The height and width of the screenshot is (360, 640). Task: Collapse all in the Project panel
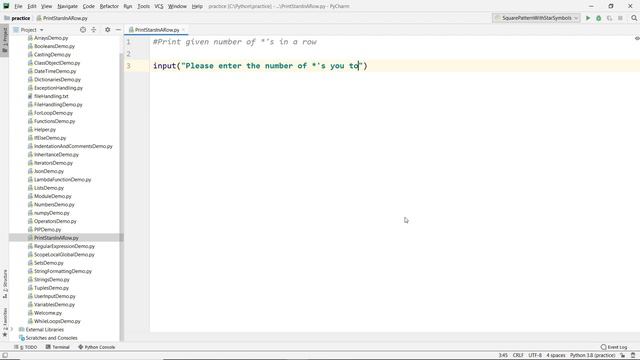pyautogui.click(x=93, y=30)
